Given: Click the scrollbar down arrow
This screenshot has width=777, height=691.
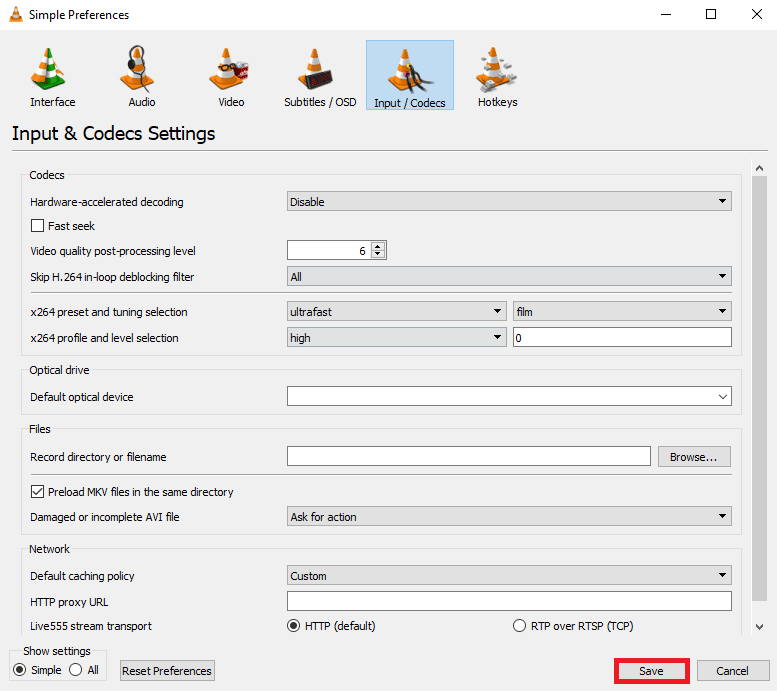Looking at the screenshot, I should point(759,627).
